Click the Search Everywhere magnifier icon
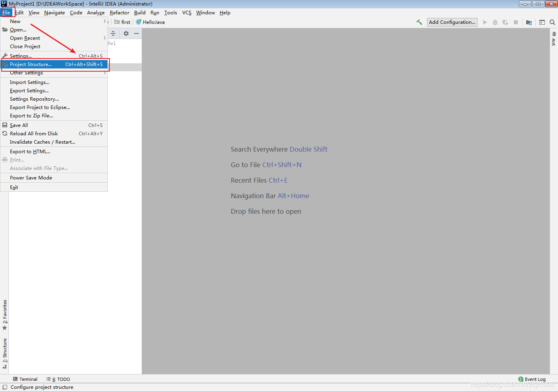 (552, 22)
